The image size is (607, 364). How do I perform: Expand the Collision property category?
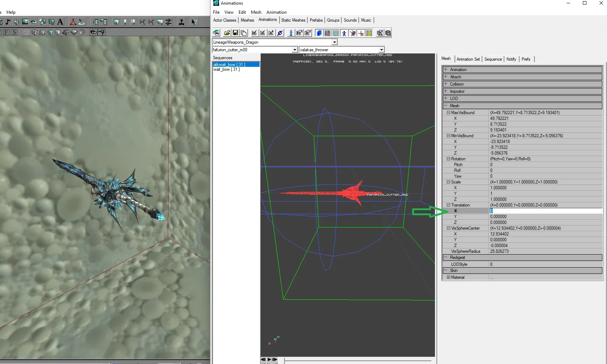tap(446, 84)
